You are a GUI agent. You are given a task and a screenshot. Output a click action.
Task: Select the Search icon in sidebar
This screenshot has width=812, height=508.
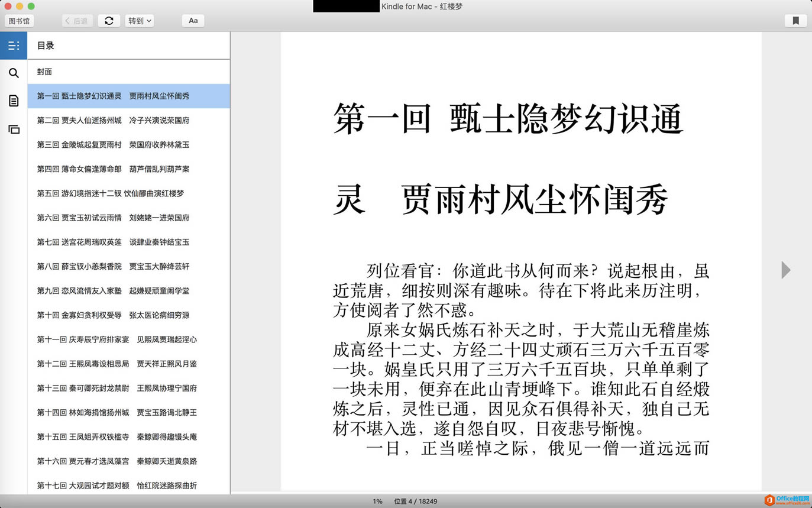(13, 73)
